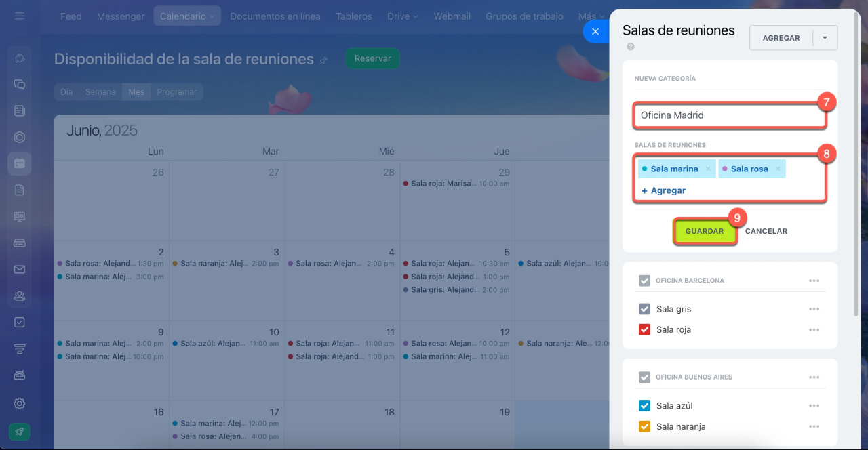Open options menu for Sala roja
The width and height of the screenshot is (868, 450).
pyautogui.click(x=814, y=330)
